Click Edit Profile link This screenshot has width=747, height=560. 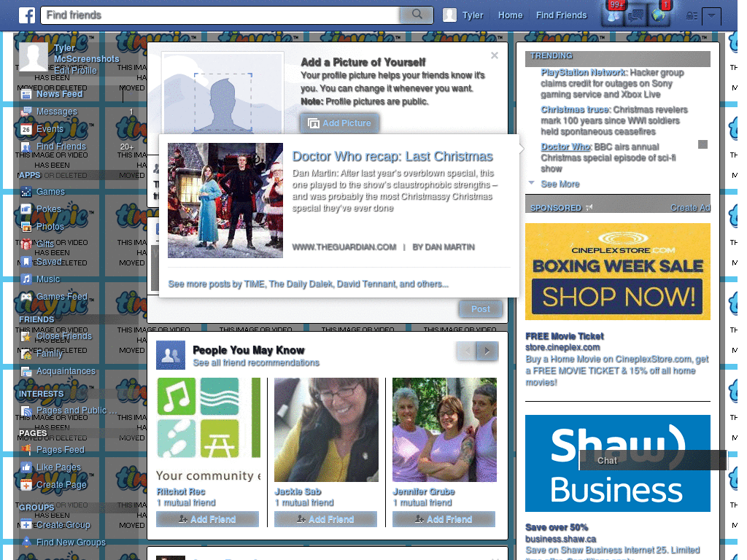[75, 71]
